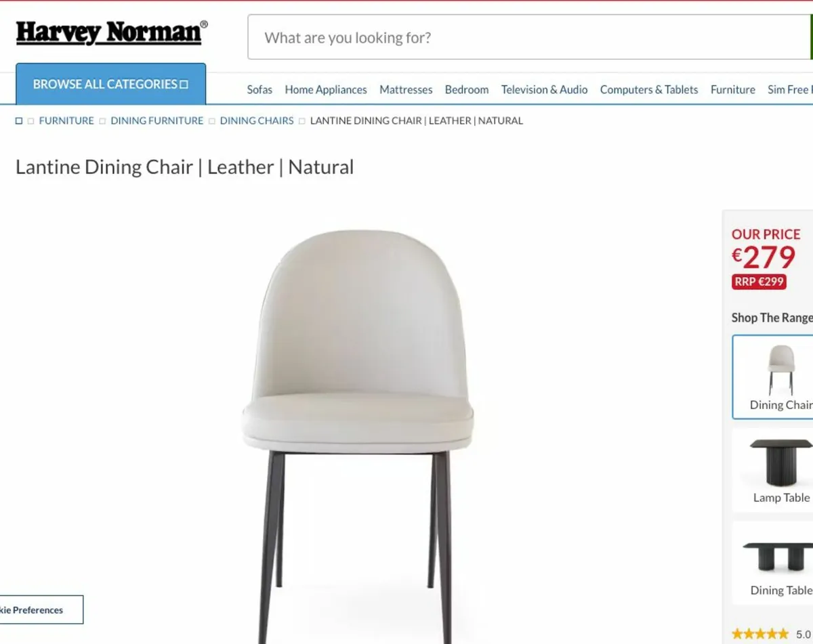Select Furniture in the top navigation
Image resolution: width=813 pixels, height=644 pixels.
click(733, 89)
